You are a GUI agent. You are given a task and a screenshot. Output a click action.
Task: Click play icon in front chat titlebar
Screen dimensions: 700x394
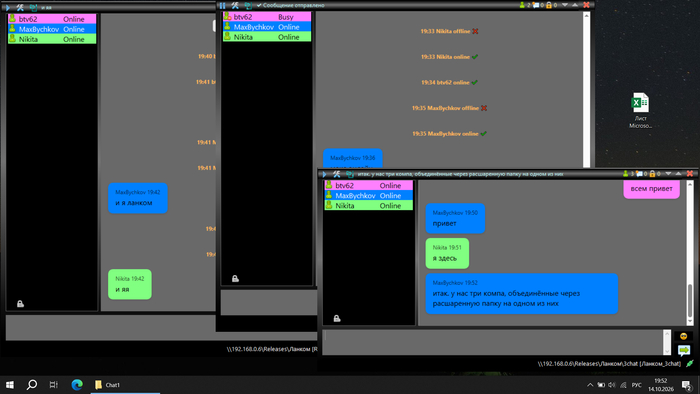325,174
